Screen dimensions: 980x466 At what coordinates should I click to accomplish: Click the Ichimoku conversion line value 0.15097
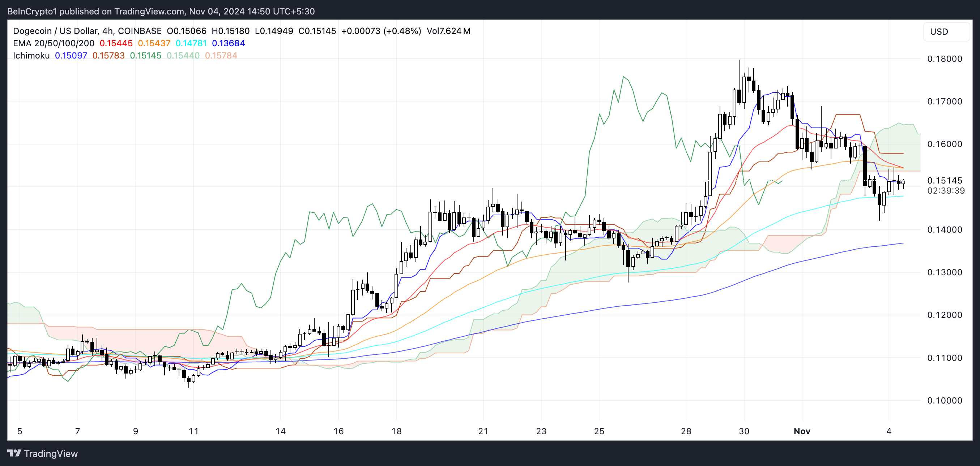tap(71, 56)
